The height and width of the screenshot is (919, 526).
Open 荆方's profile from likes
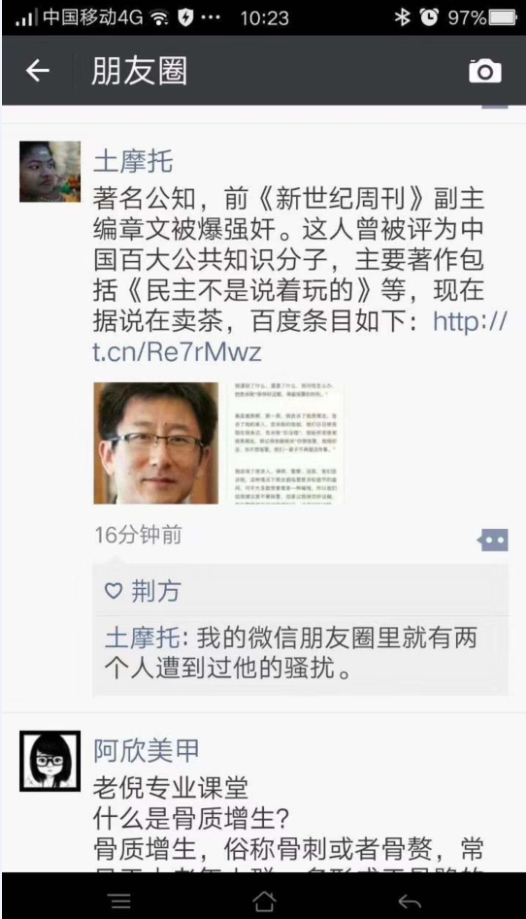click(155, 591)
